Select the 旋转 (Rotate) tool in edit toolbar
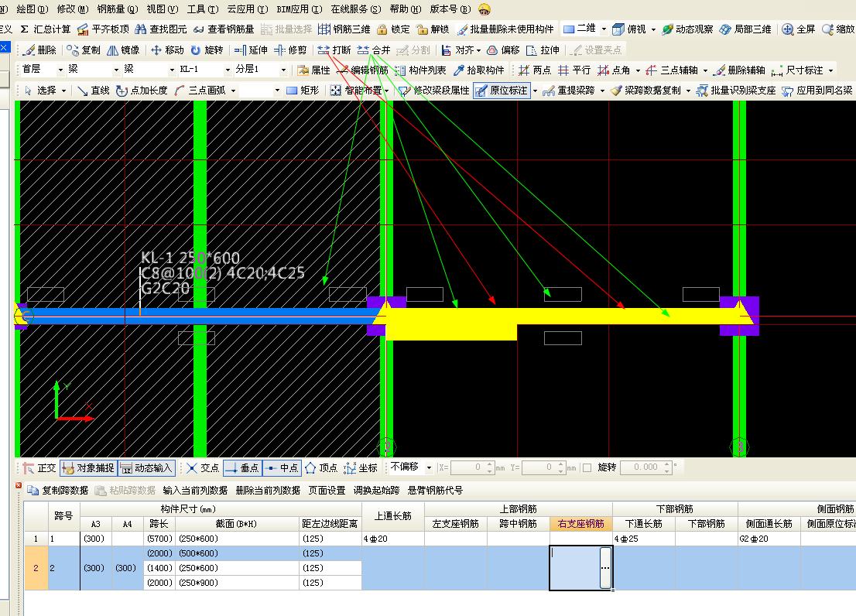The height and width of the screenshot is (616, 856). tap(207, 50)
